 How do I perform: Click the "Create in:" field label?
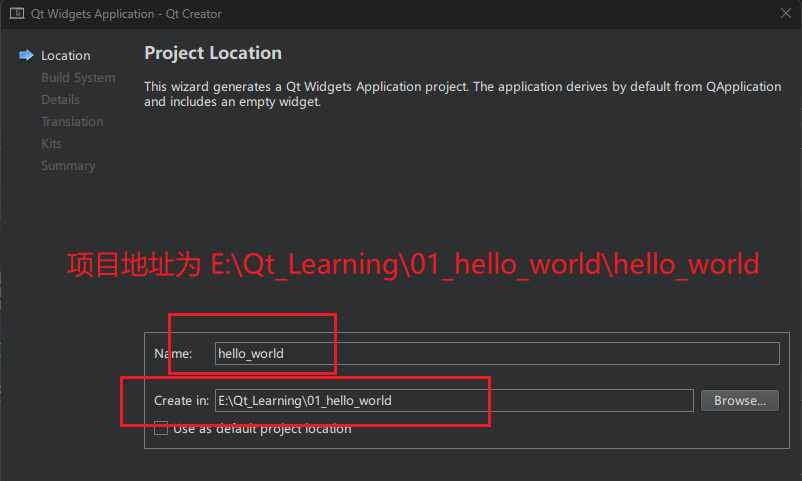[182, 400]
